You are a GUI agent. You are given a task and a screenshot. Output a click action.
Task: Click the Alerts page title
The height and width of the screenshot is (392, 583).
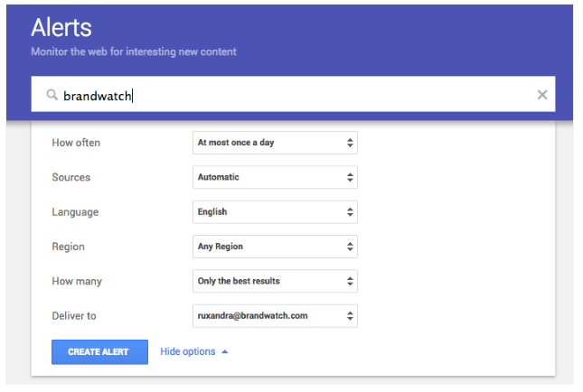tap(61, 27)
